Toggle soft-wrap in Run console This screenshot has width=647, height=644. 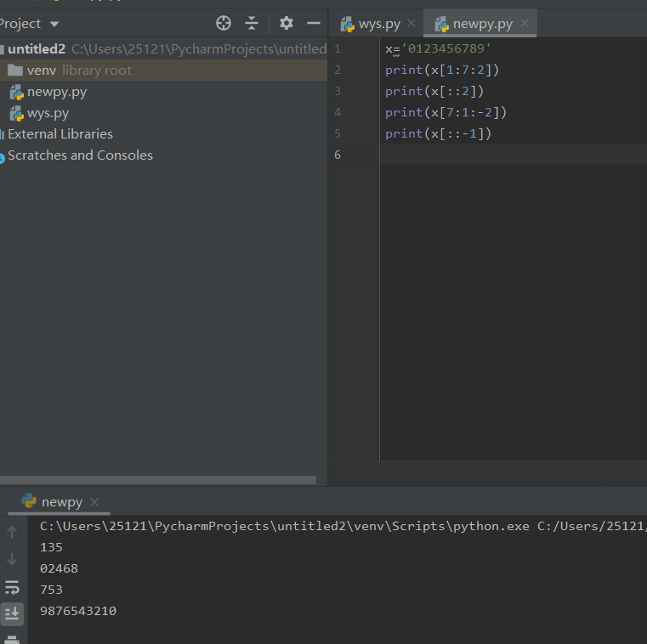(12, 587)
